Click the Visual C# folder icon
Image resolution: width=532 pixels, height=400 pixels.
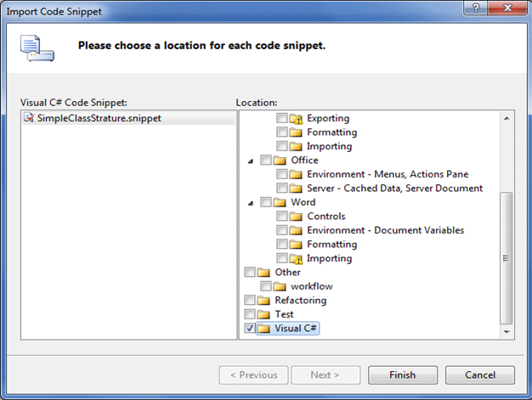[263, 328]
